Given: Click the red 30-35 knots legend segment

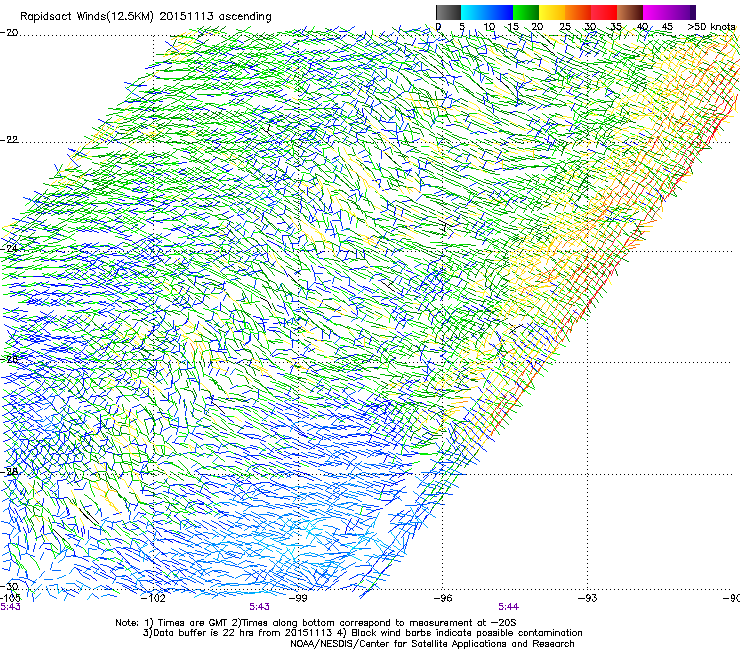Looking at the screenshot, I should click(x=604, y=12).
